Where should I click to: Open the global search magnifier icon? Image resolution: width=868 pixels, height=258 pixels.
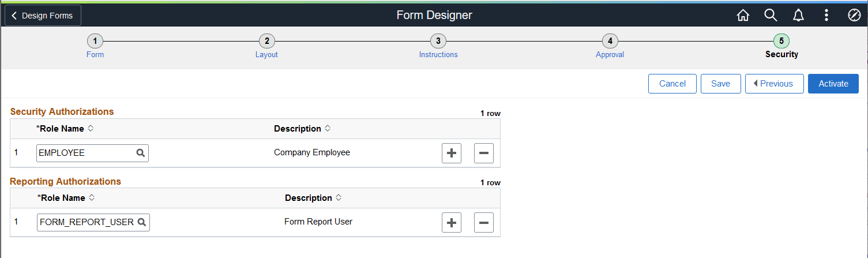tap(771, 16)
